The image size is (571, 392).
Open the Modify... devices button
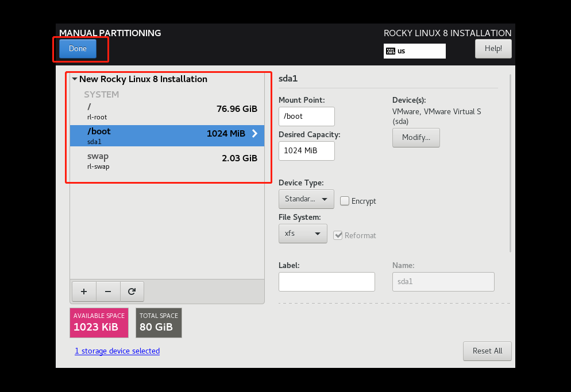point(416,138)
